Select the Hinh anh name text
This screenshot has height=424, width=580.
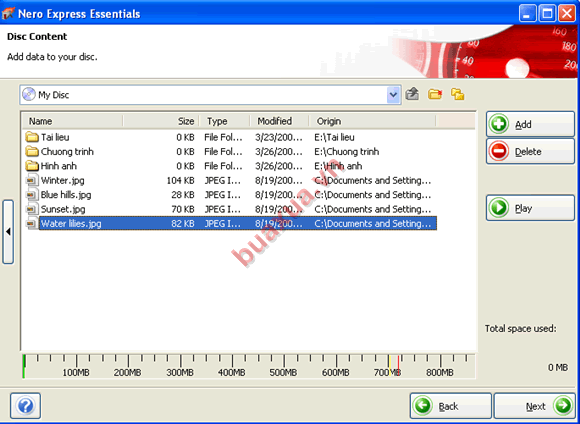[x=58, y=166]
